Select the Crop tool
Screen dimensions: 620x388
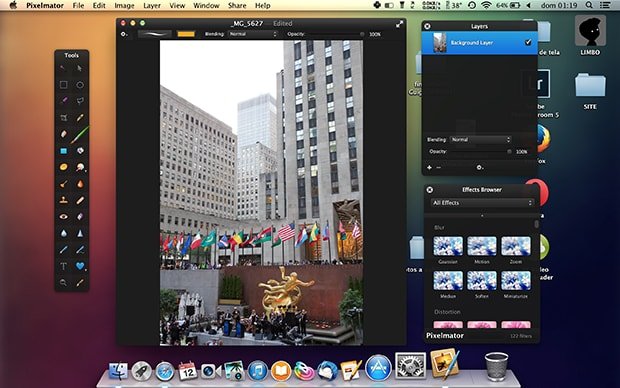63,117
